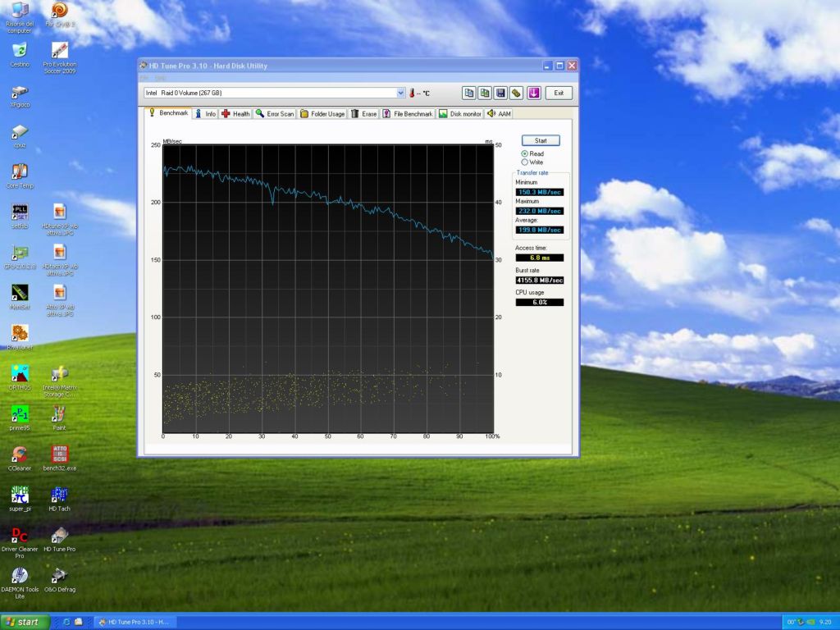Open the Erase tab
Viewport: 840px width, 630px height.
pyautogui.click(x=363, y=113)
